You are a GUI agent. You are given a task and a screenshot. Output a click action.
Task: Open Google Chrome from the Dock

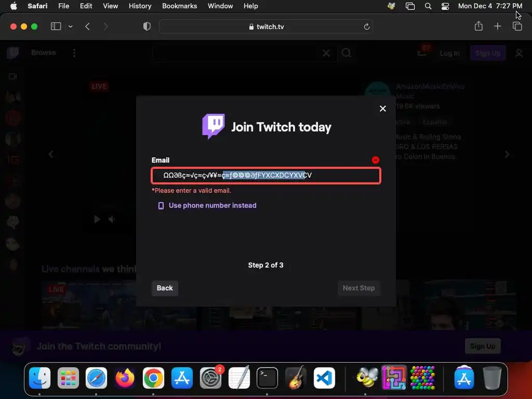coord(153,378)
